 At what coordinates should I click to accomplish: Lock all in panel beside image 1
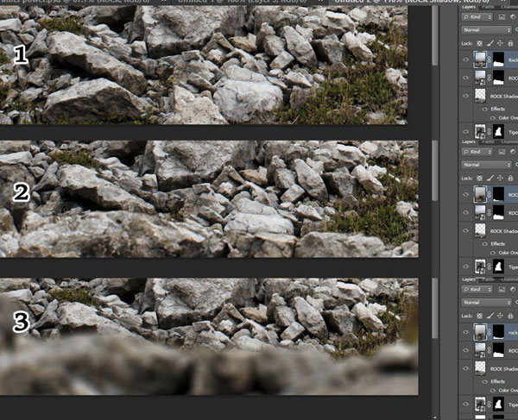point(510,43)
